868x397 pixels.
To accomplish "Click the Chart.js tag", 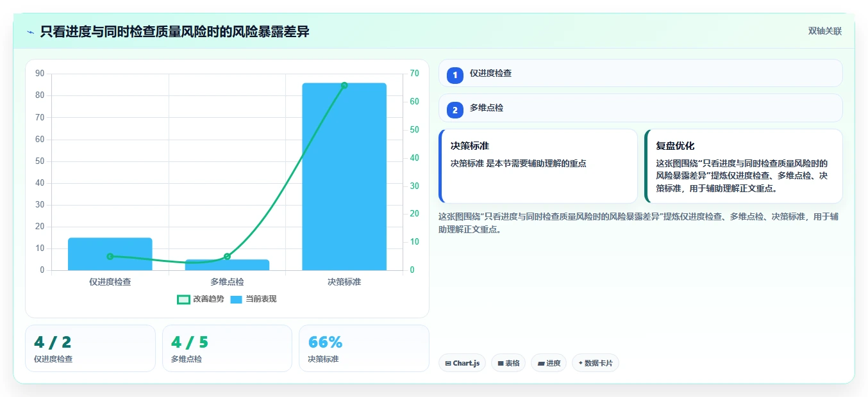I will pos(462,363).
